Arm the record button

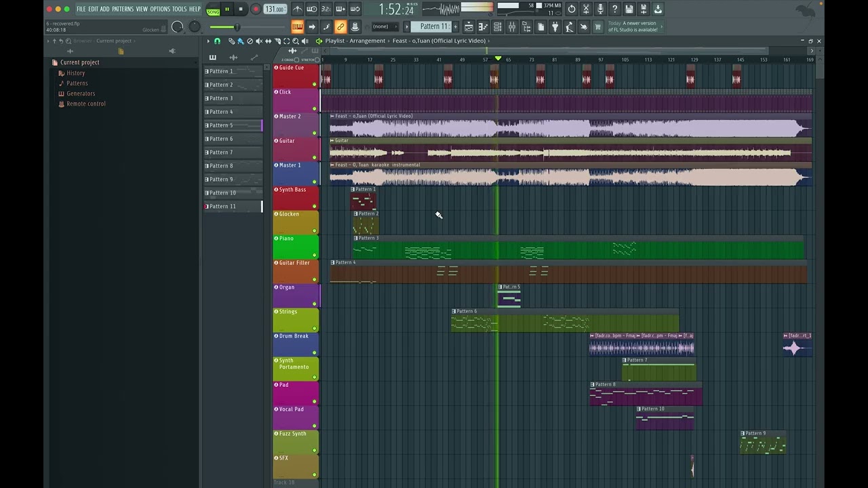coord(256,9)
